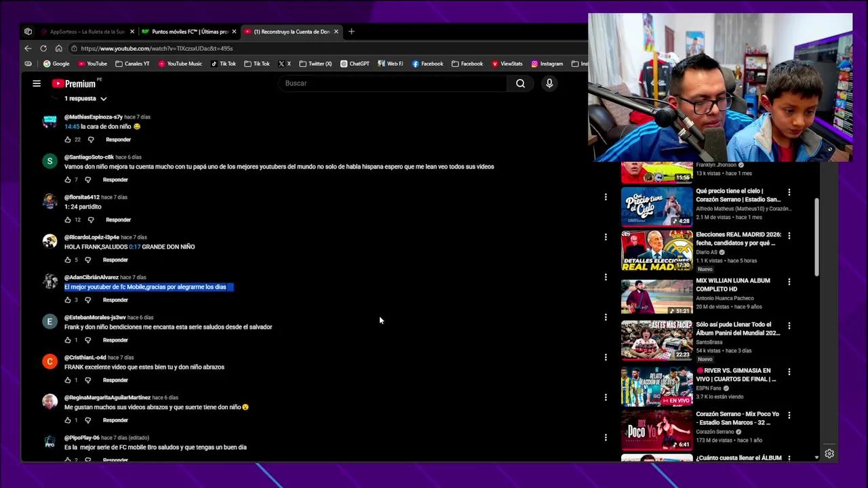Open the browser workspaces icon left of tabs
This screenshot has width=868, height=488.
[x=28, y=31]
